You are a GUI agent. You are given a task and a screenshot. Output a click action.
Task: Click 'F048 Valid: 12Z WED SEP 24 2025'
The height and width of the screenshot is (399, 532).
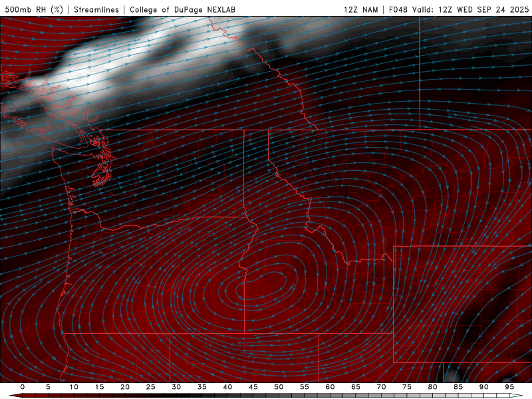(x=459, y=9)
